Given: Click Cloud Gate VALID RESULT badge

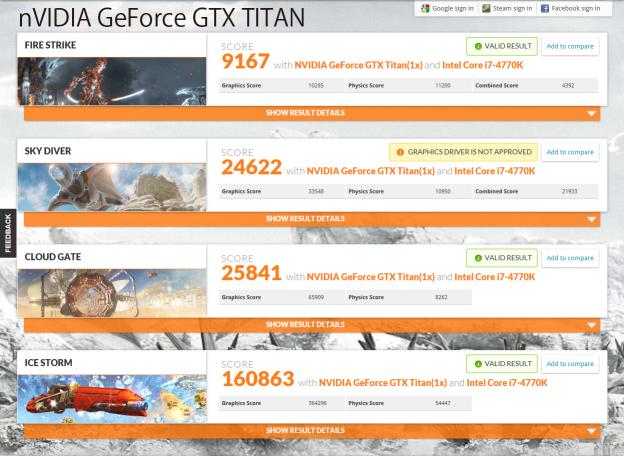Looking at the screenshot, I should click(x=502, y=258).
